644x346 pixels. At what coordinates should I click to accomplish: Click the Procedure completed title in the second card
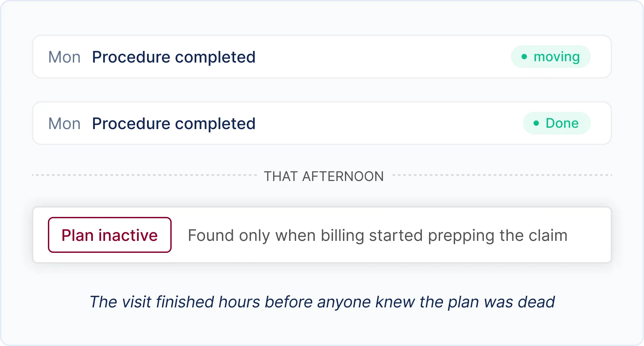tap(174, 124)
